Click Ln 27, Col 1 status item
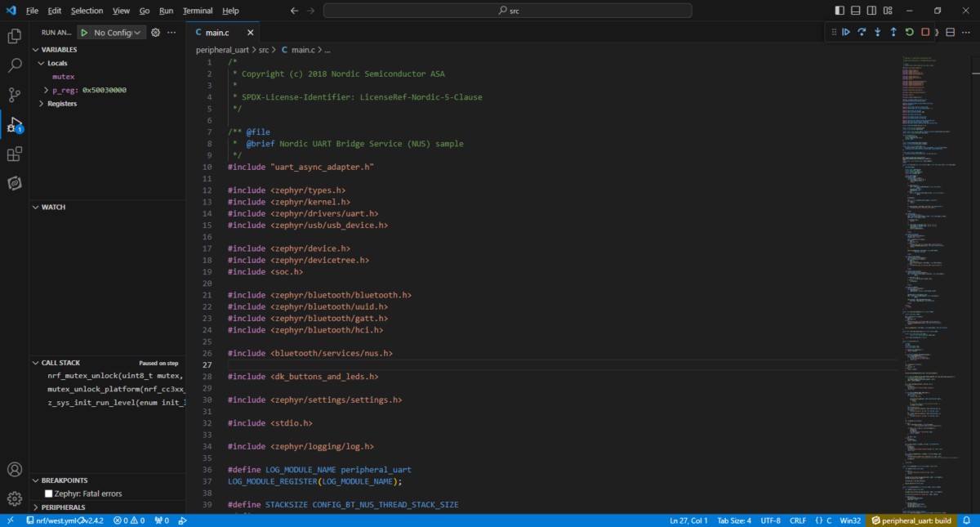The height and width of the screenshot is (527, 980). (688, 520)
